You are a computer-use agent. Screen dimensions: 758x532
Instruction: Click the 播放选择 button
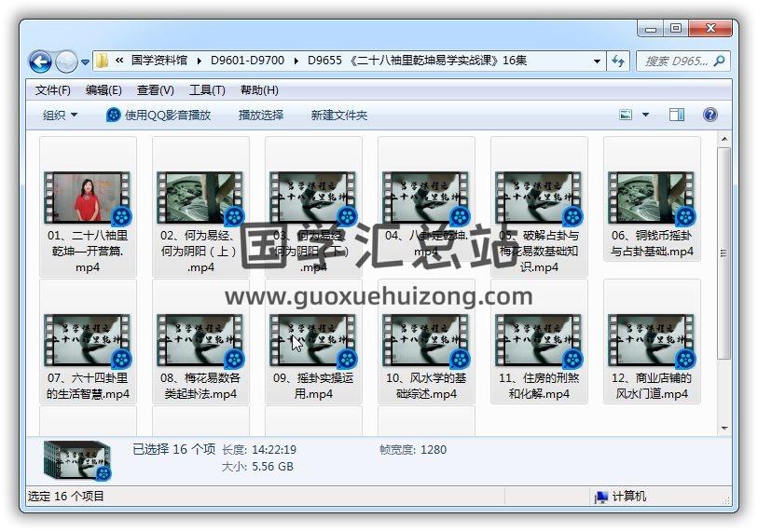(x=261, y=115)
